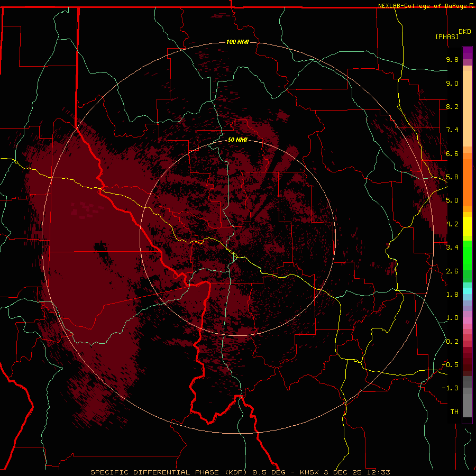Click the pink segment near 1.0 on color bar
The width and height of the screenshot is (476, 476).
[467, 321]
